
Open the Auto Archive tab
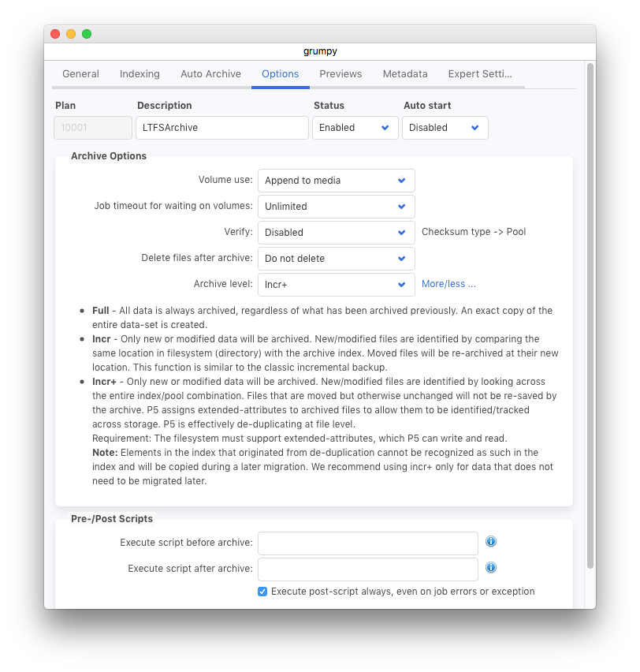(210, 74)
